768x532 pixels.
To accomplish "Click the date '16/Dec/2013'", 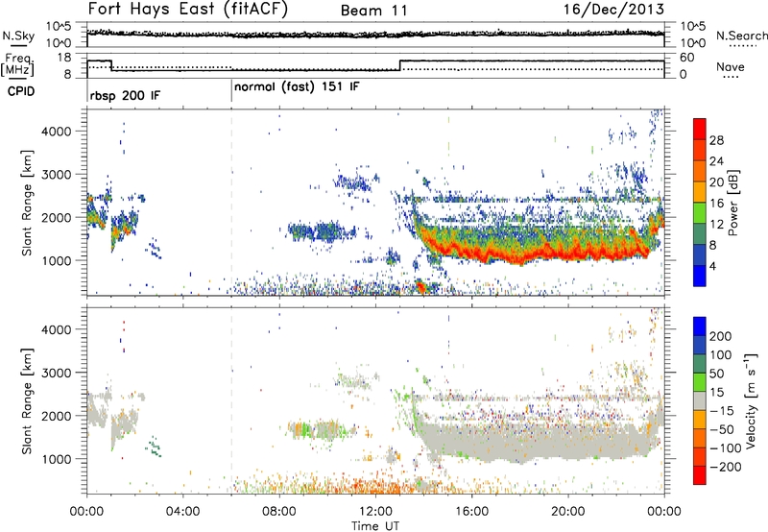I will pos(613,9).
